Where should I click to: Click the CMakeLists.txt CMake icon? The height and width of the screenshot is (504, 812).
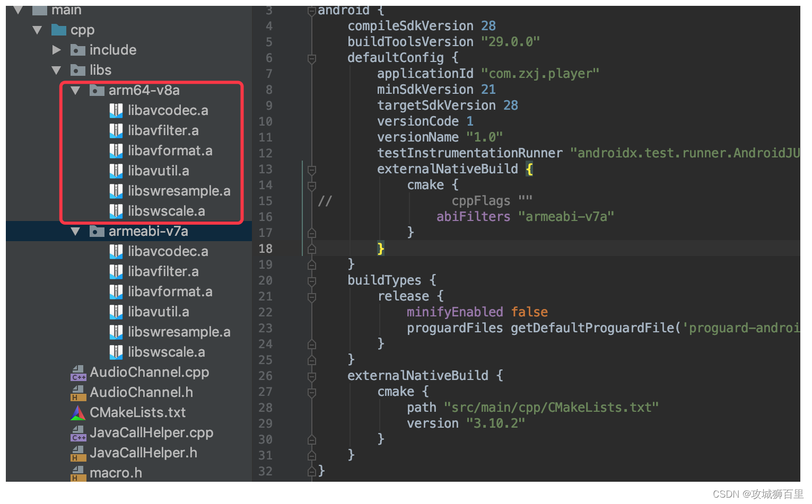pos(78,412)
